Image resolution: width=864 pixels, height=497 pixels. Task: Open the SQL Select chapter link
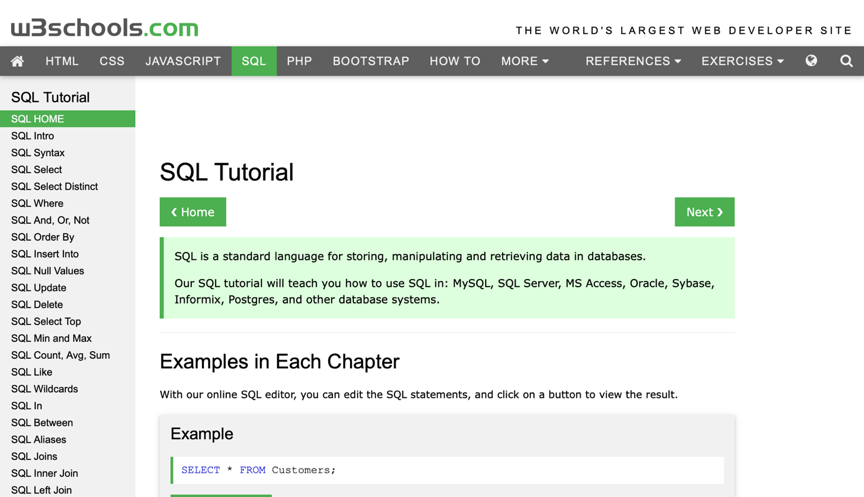point(36,170)
